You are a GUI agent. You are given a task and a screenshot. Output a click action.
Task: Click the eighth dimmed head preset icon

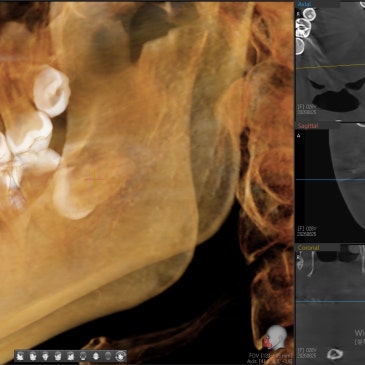point(108,356)
